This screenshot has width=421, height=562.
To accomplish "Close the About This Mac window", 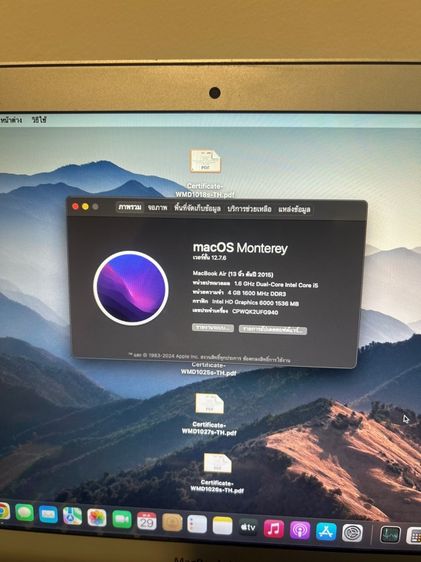I will pos(75,206).
